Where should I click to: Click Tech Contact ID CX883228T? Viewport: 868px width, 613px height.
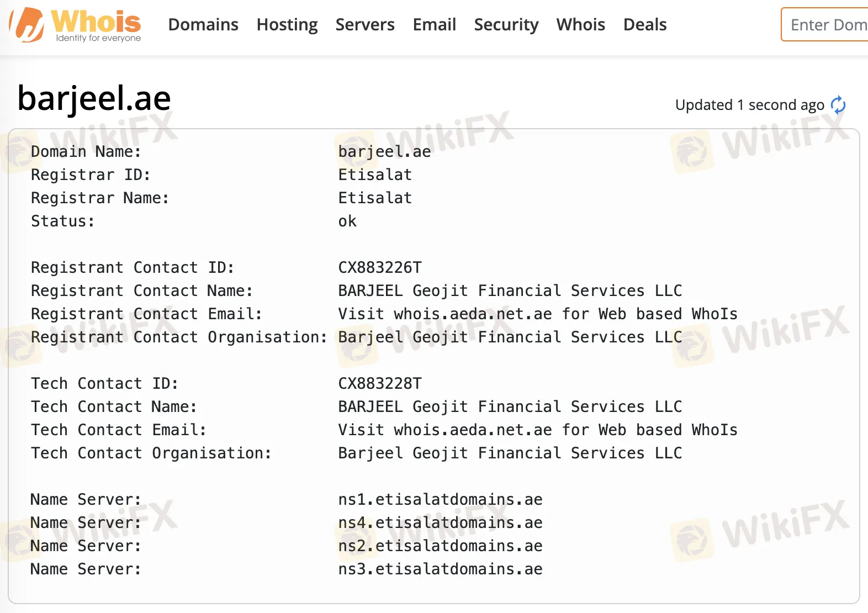380,384
